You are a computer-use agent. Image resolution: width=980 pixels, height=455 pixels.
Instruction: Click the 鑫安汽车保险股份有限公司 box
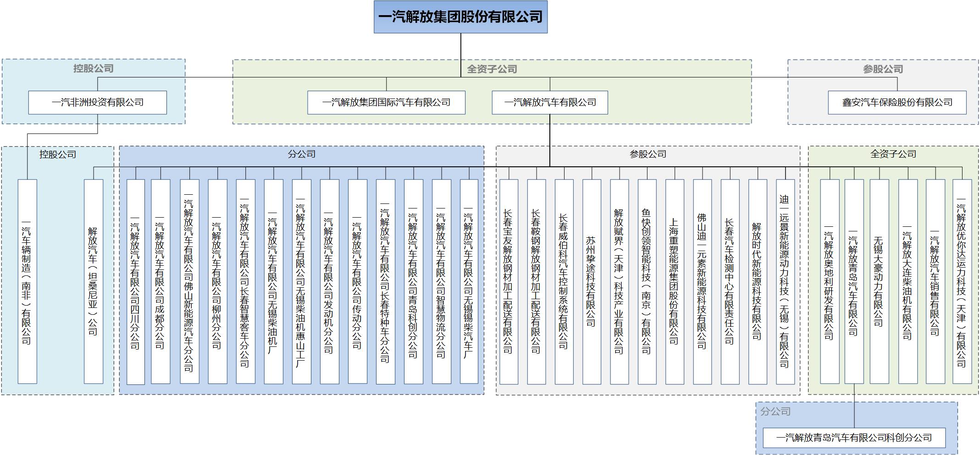[x=897, y=103]
